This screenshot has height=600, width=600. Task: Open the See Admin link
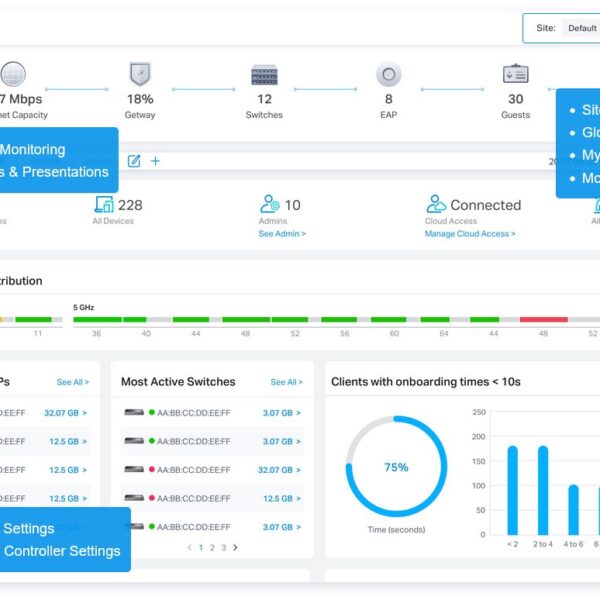click(282, 234)
